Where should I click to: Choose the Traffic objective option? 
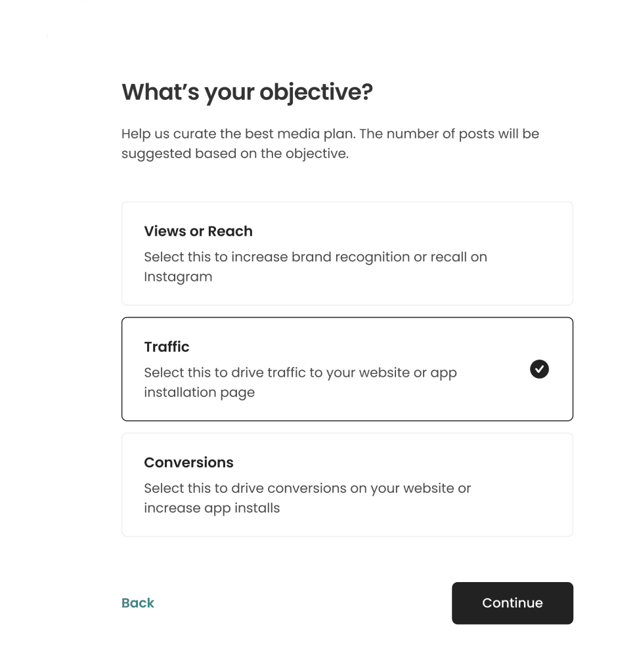(x=347, y=369)
